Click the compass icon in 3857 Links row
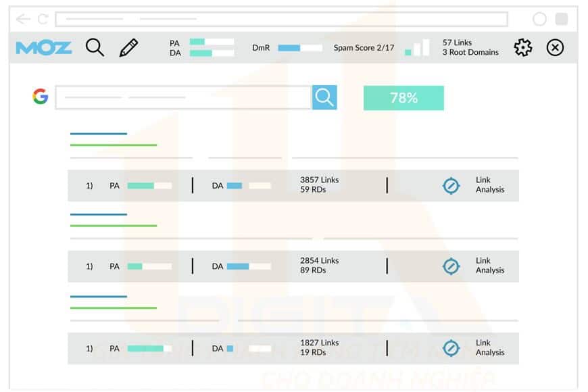The height and width of the screenshot is (392, 588). pyautogui.click(x=451, y=185)
